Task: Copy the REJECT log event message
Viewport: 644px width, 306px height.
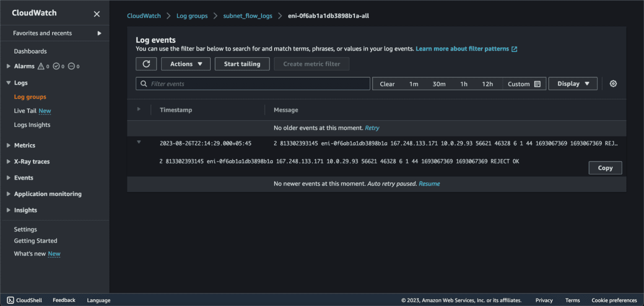Action: pos(605,167)
